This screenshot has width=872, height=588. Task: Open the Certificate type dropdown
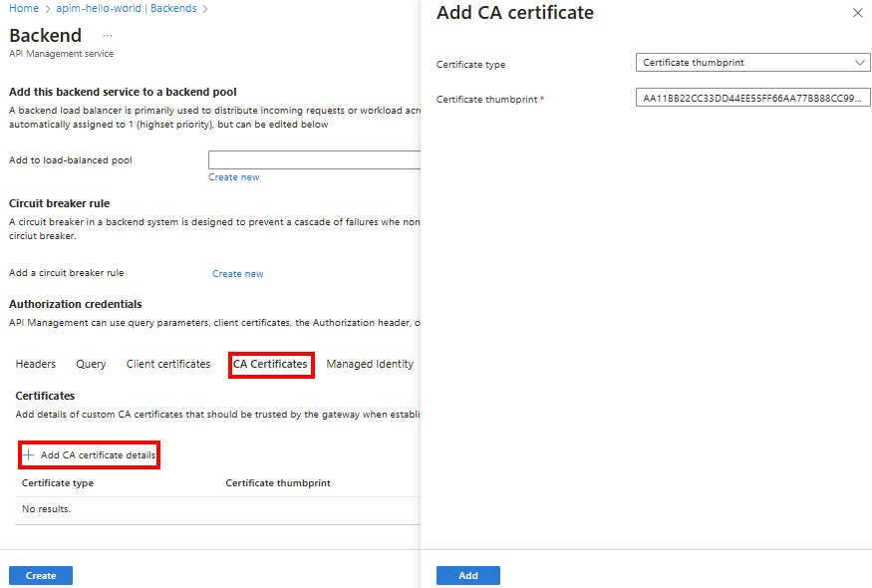tap(752, 62)
